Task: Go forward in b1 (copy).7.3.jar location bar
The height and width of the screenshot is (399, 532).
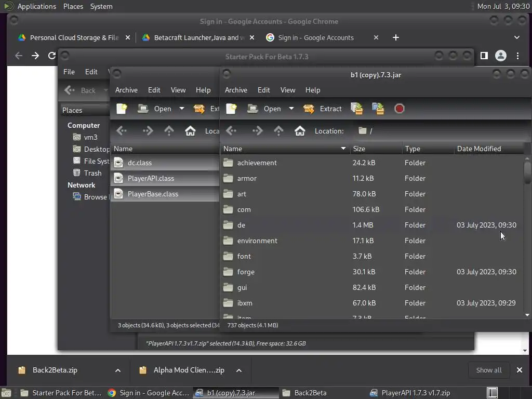Action: coord(257,131)
